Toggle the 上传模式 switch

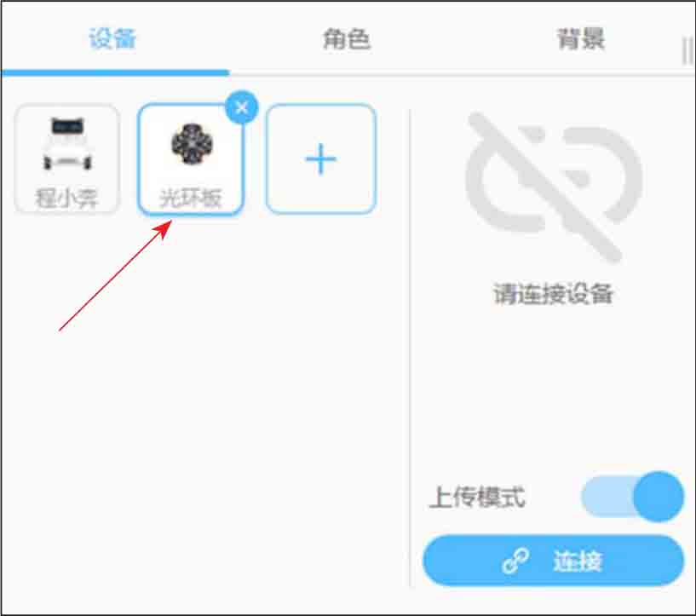pos(632,497)
